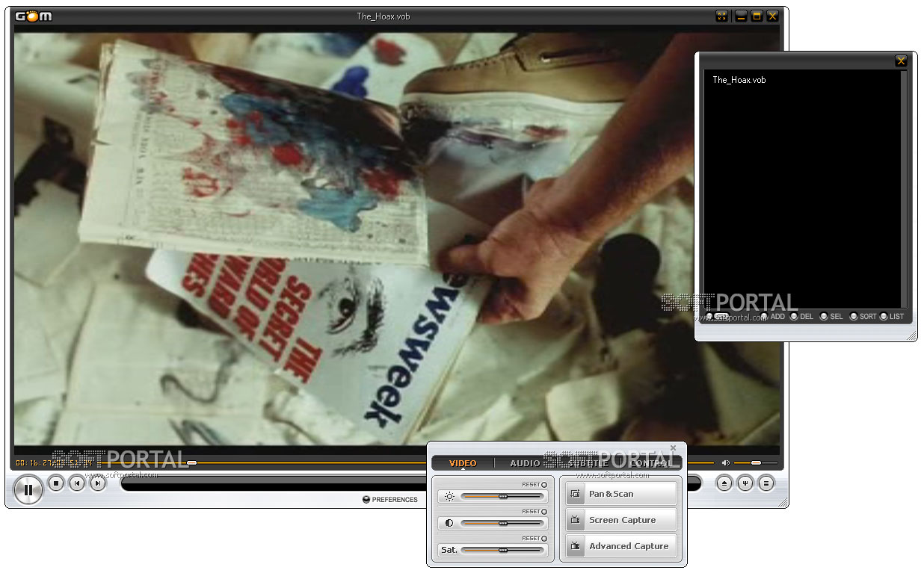The image size is (924, 576).
Task: Adjust the brightness slider
Action: 502,496
